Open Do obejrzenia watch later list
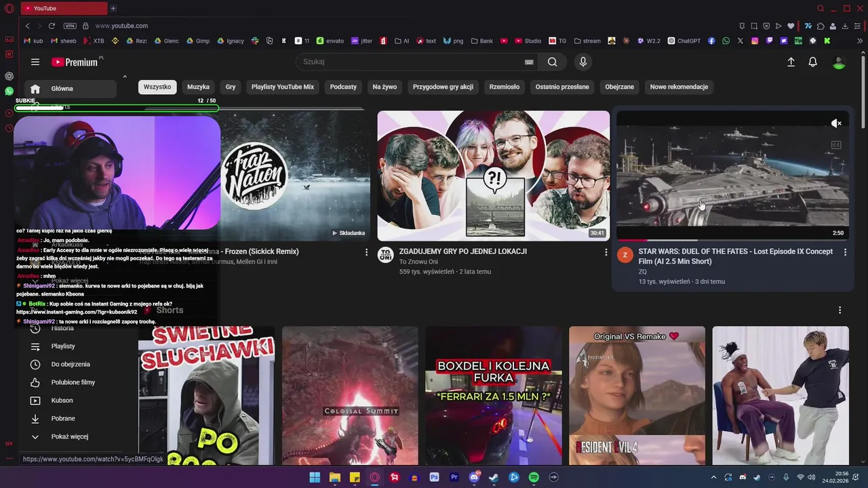 pyautogui.click(x=71, y=364)
